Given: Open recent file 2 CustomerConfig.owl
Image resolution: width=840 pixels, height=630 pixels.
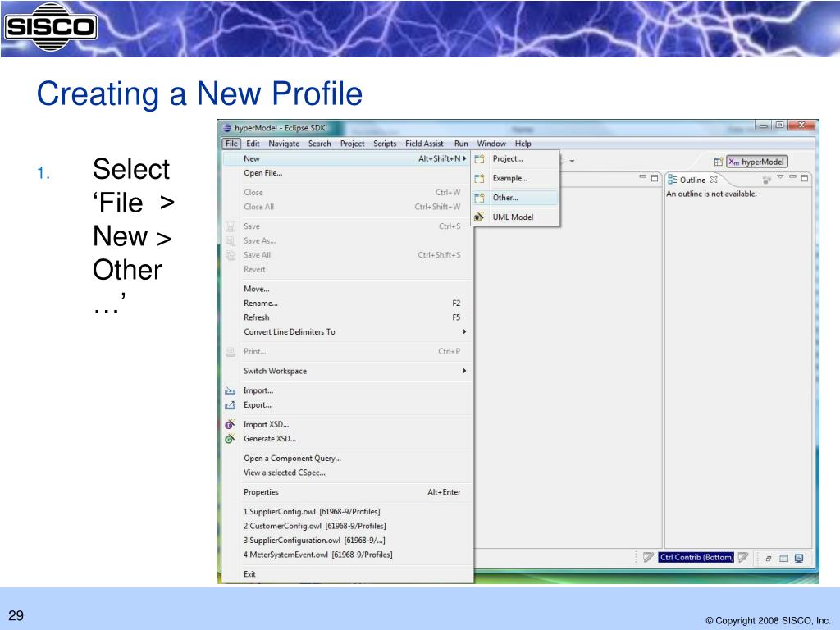Looking at the screenshot, I should tap(347, 527).
